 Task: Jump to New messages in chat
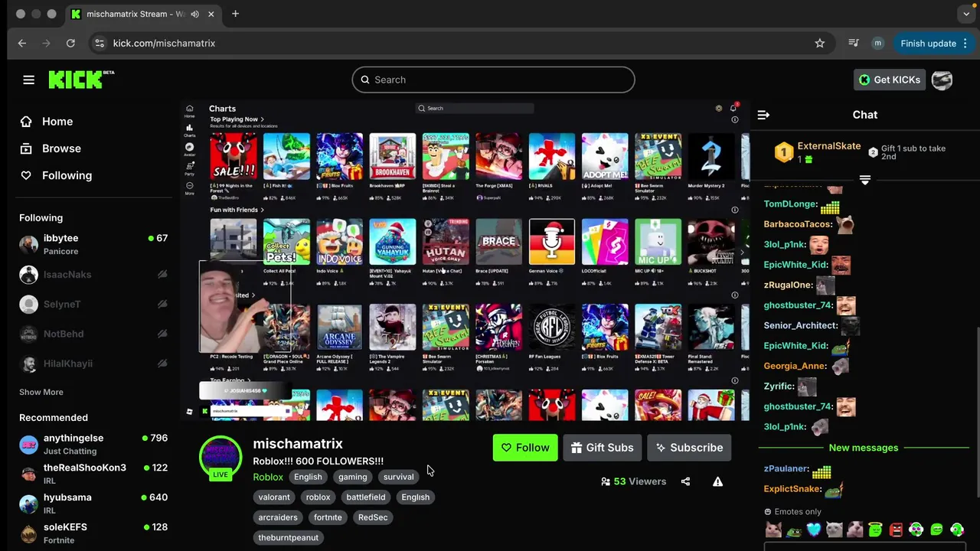click(863, 448)
